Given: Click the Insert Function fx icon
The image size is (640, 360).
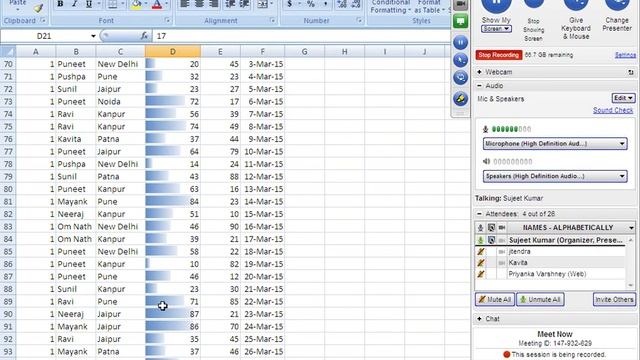Looking at the screenshot, I should [x=144, y=36].
